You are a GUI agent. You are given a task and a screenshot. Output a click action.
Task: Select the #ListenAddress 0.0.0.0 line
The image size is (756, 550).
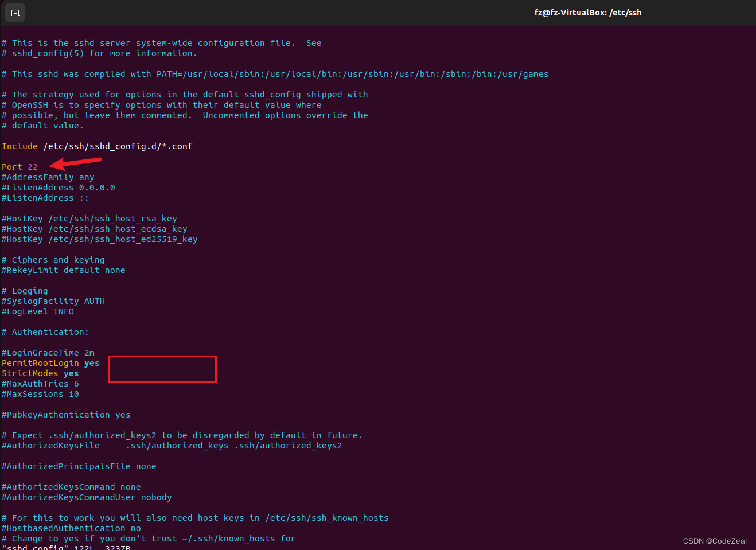coord(59,187)
